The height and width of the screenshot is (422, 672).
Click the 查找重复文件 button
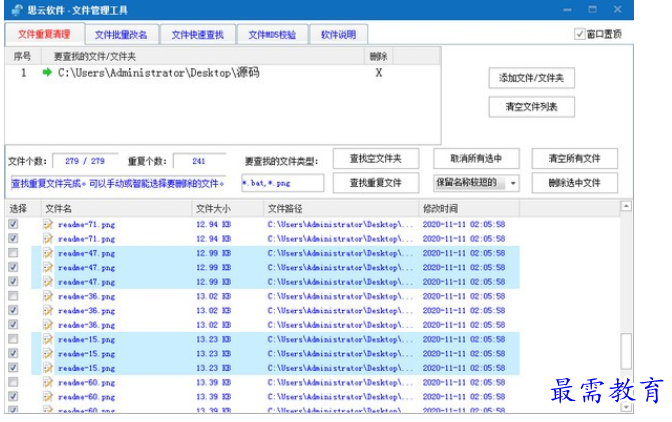pyautogui.click(x=375, y=183)
